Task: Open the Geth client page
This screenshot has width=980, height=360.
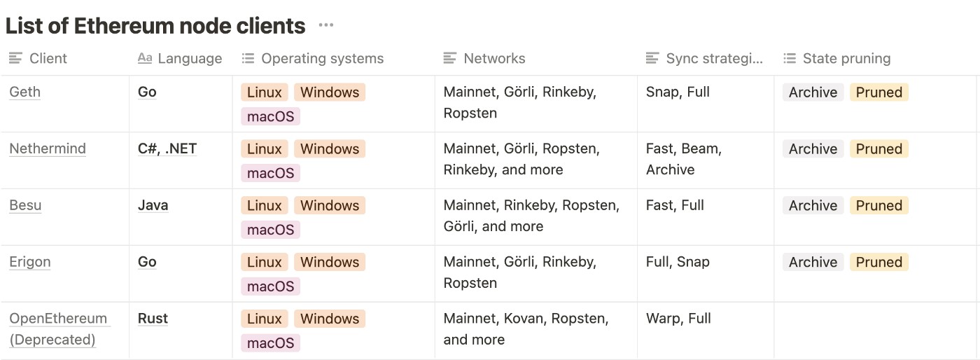Action: click(24, 92)
